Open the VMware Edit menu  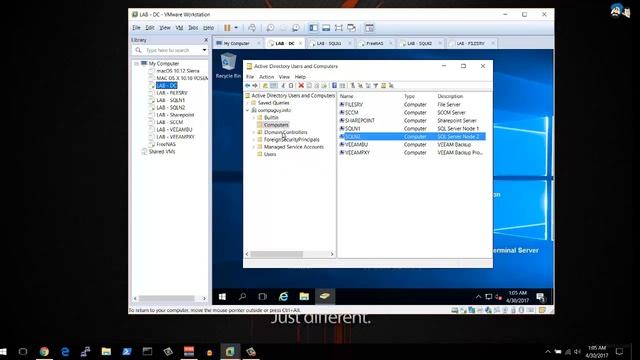point(150,28)
